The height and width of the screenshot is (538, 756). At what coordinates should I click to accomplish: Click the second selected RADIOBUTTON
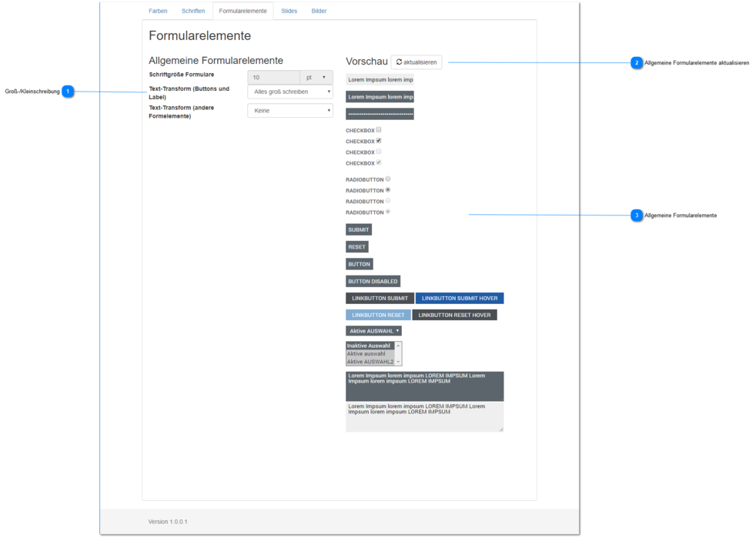coord(388,190)
